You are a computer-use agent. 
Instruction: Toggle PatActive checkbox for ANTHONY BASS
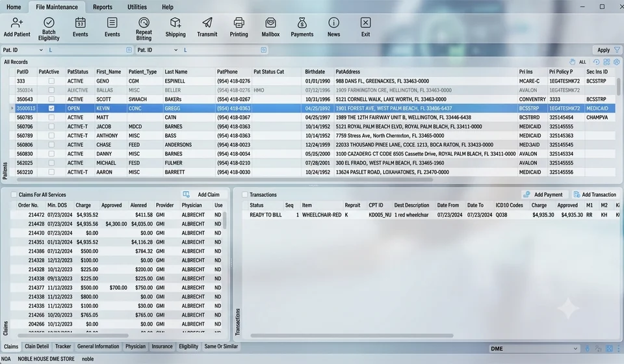[51, 136]
